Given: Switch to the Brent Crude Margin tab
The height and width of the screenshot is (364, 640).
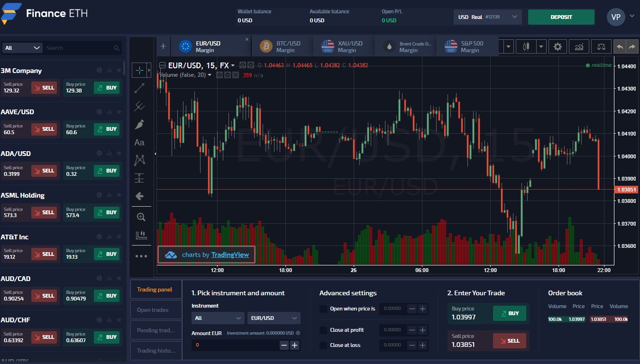Looking at the screenshot, I should pos(405,46).
